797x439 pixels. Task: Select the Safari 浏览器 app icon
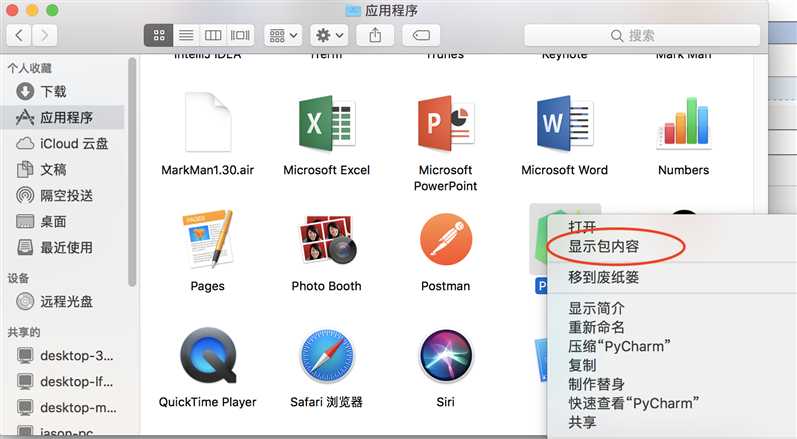(326, 355)
